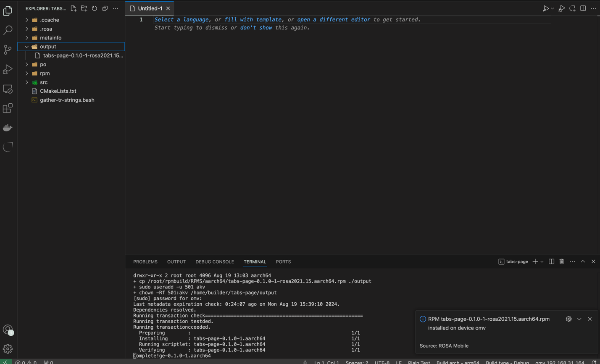The width and height of the screenshot is (600, 364).
Task: Maximize the terminal panel size
Action: (x=583, y=262)
